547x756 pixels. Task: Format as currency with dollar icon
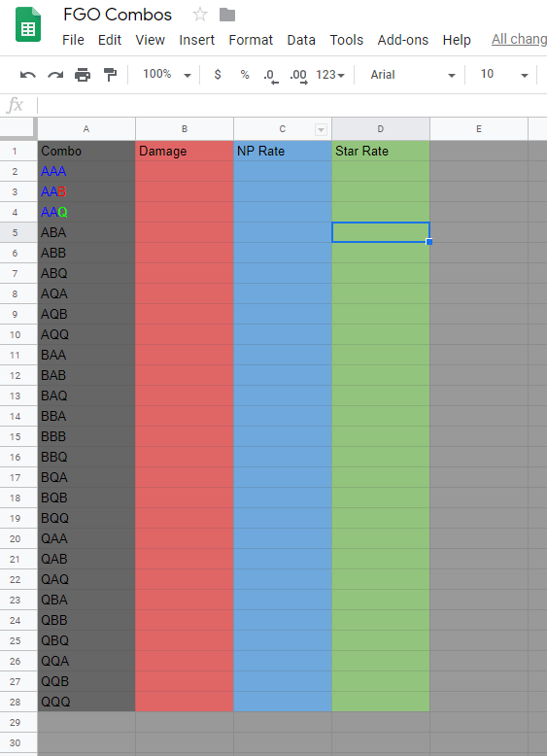[x=218, y=75]
